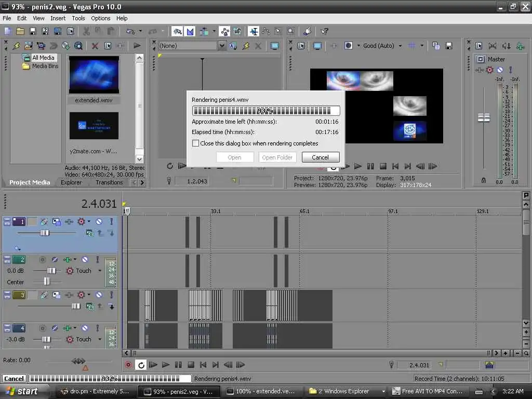Solo video track 1
Viewport: 532px width, 399px height.
click(x=111, y=222)
